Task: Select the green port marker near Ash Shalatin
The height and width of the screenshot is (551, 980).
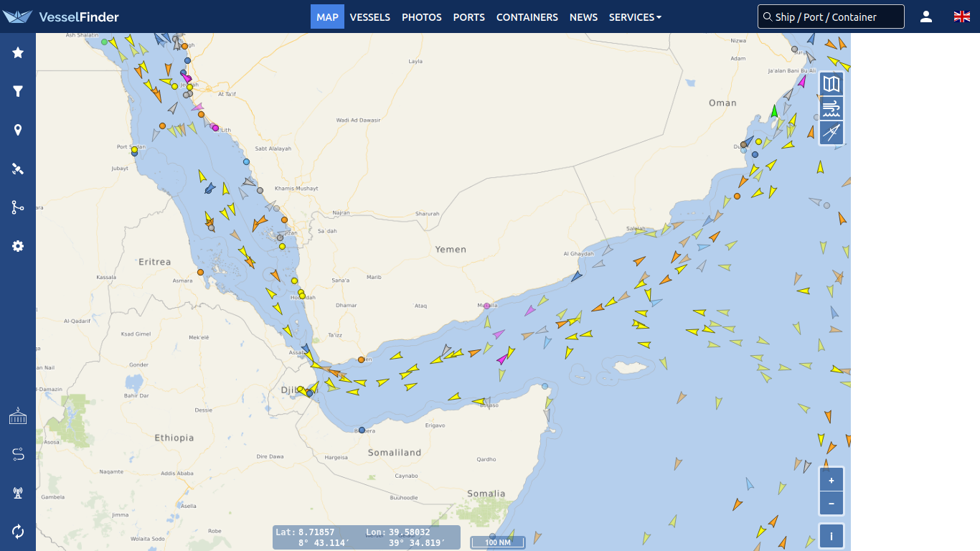Action: 105,42
